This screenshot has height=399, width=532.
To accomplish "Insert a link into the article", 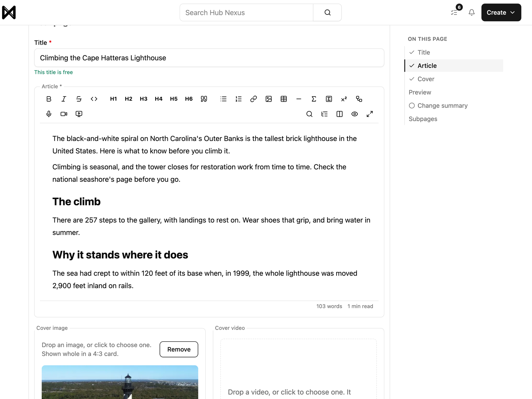I will [254, 99].
